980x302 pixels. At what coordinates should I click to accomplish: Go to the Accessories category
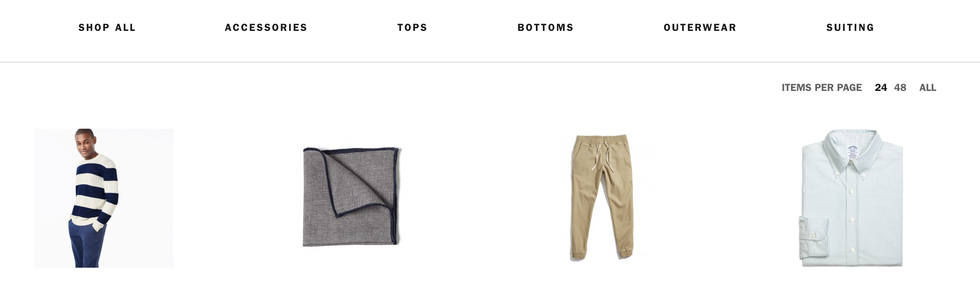coord(266,27)
